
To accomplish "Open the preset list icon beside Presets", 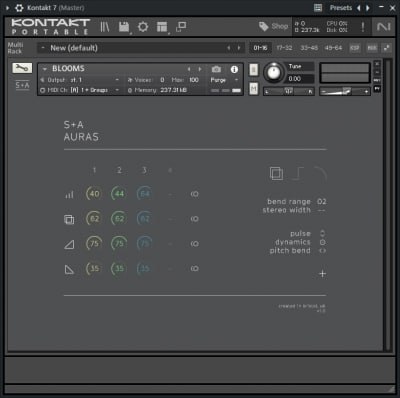I will pos(318,8).
